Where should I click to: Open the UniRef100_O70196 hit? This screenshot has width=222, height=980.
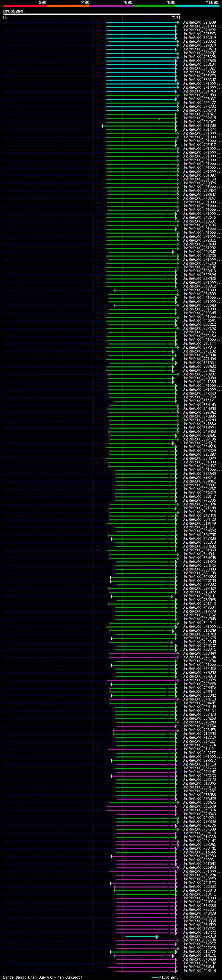199,225
